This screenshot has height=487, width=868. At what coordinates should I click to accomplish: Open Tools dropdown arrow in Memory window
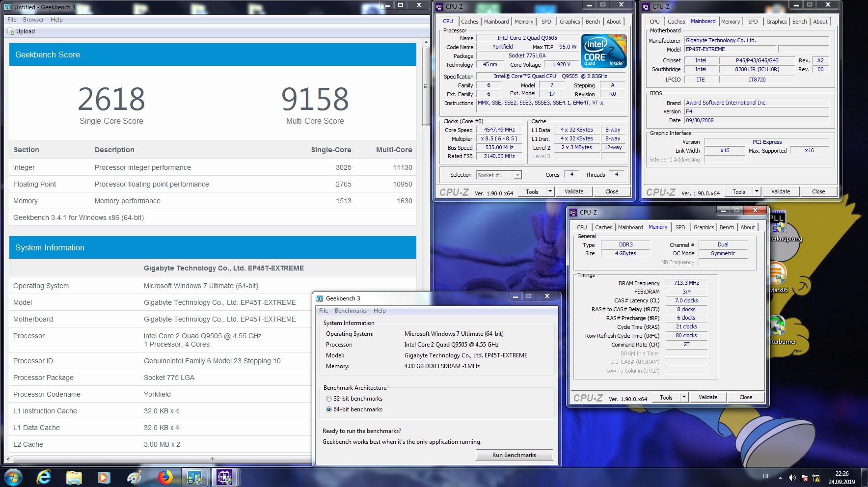684,397
